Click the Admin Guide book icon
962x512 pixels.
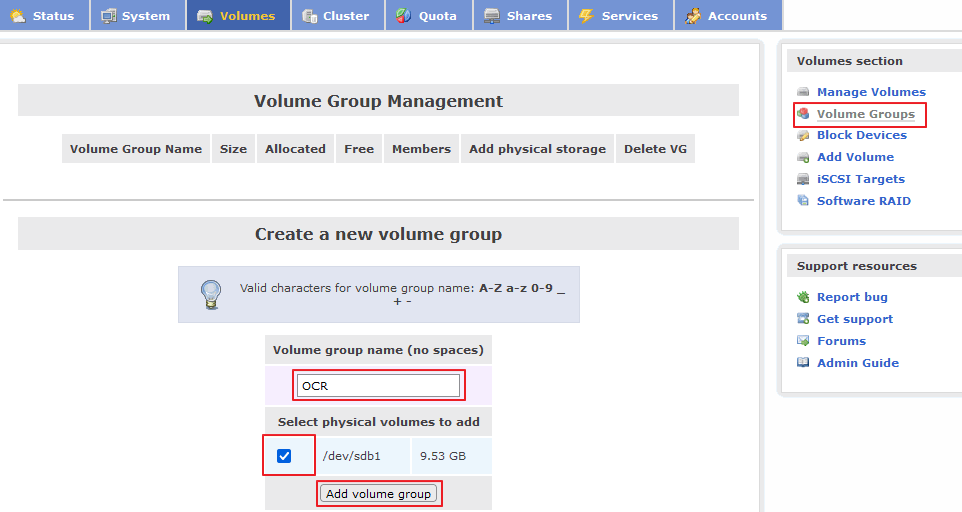point(803,363)
